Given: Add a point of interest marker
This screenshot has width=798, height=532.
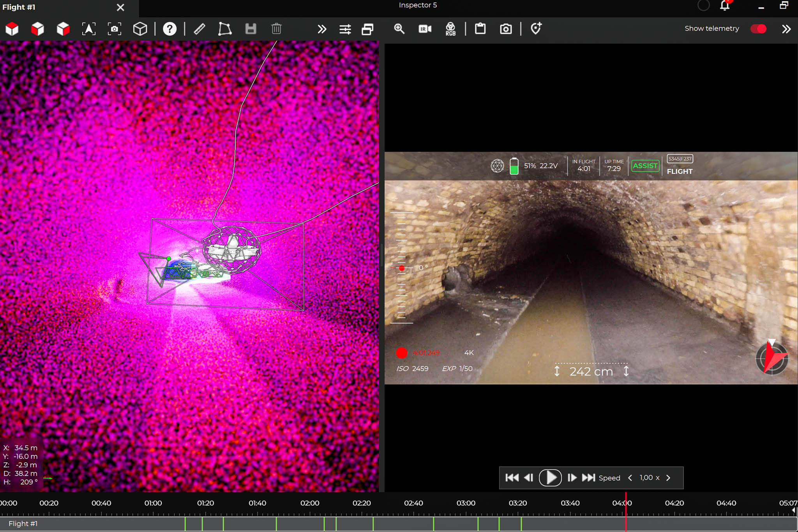Looking at the screenshot, I should coord(536,29).
